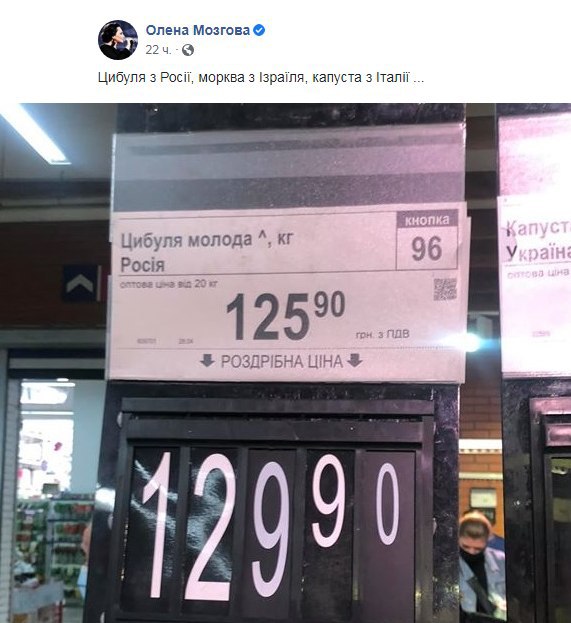Click the left arrow beside РОЗДРІБНА ЦІНА
Image resolution: width=571 pixels, height=623 pixels.
click(207, 361)
